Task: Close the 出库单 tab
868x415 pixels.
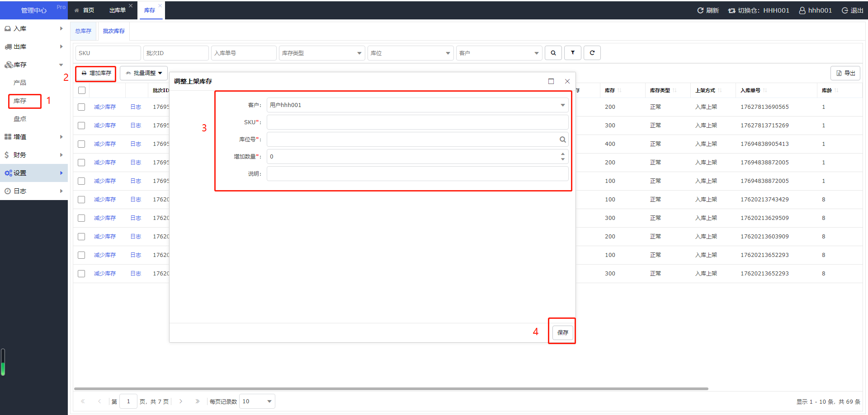Action: [x=131, y=5]
